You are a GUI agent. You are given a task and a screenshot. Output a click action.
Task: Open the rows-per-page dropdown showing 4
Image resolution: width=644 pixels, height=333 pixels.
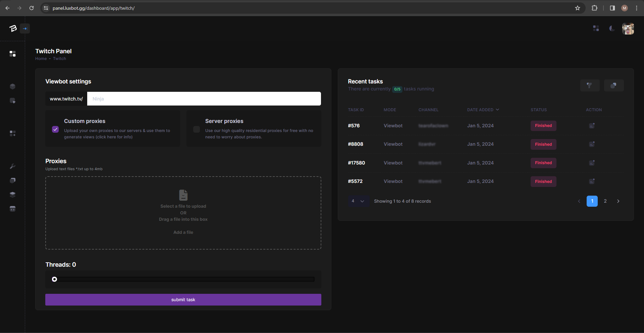click(358, 201)
